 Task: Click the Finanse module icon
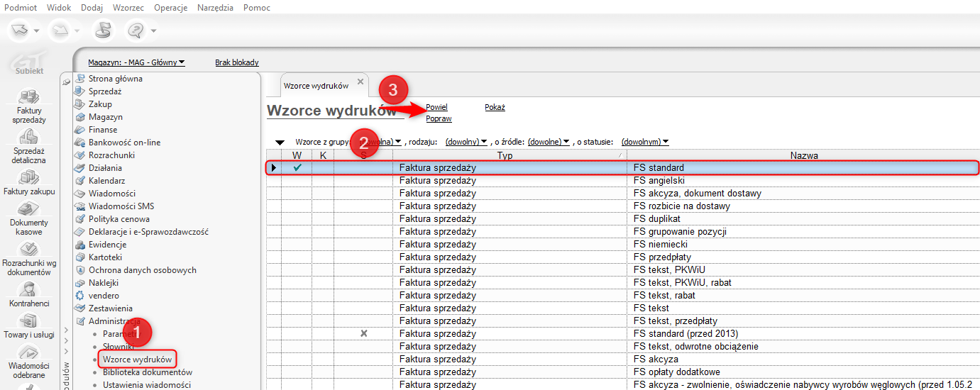coord(80,130)
